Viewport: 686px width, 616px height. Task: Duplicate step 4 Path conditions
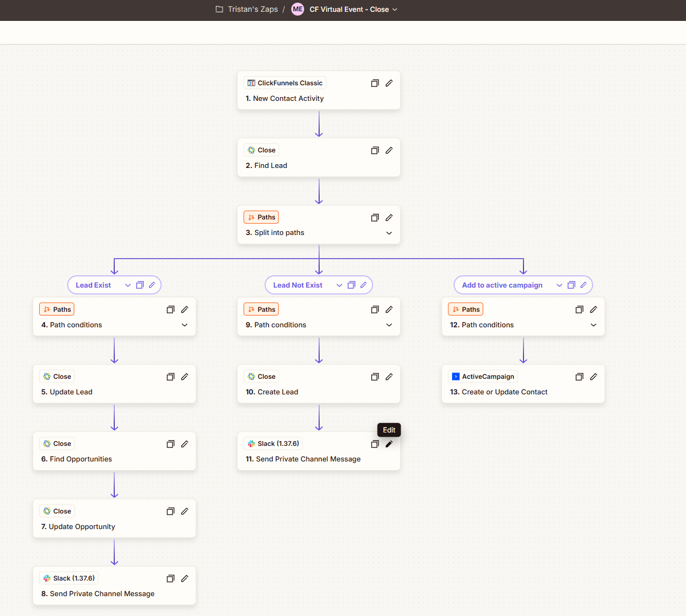(x=171, y=310)
